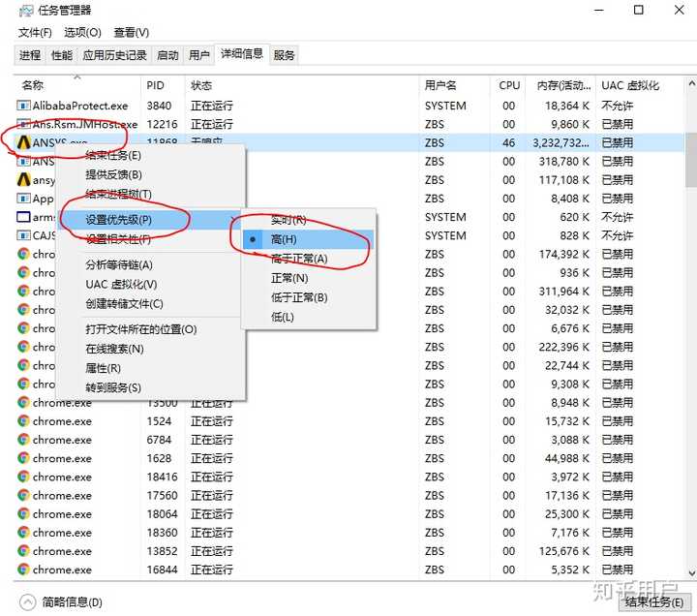Click the chrome.exe icon with PID 1524
The height and width of the screenshot is (616, 697).
coord(23,420)
